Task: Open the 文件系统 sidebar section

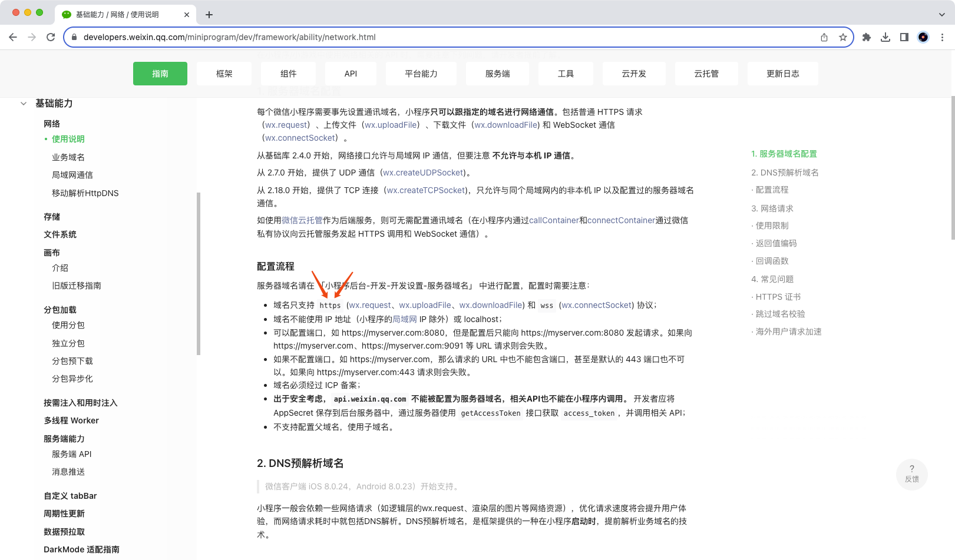Action: click(x=60, y=234)
